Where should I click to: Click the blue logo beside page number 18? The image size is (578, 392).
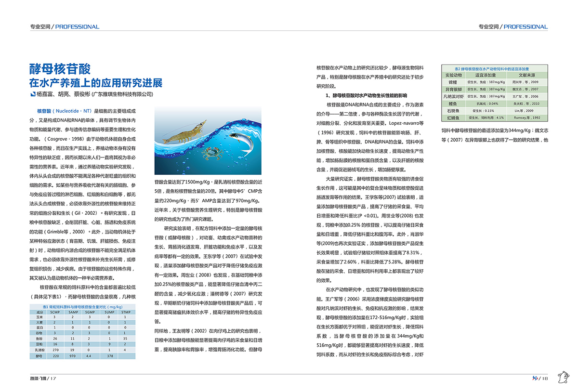coord(534,378)
